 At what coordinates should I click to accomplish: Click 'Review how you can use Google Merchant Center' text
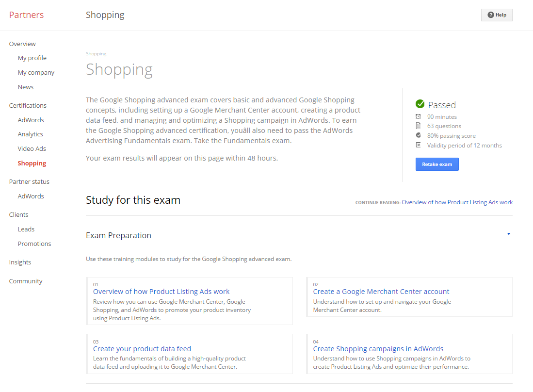(x=172, y=310)
